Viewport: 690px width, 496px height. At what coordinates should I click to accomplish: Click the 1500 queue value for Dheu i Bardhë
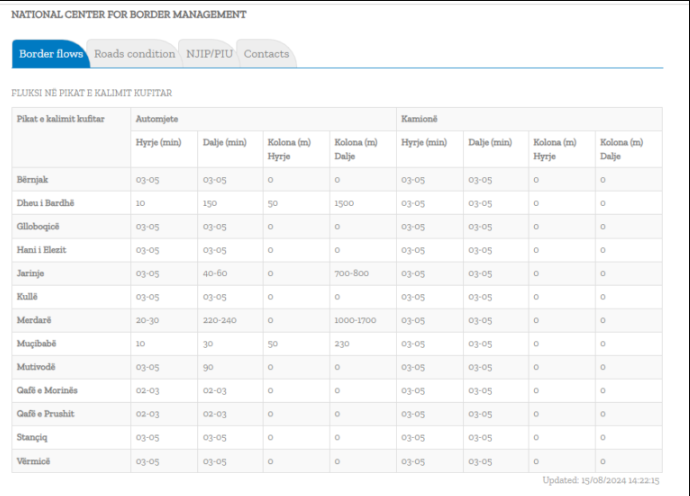click(x=344, y=203)
